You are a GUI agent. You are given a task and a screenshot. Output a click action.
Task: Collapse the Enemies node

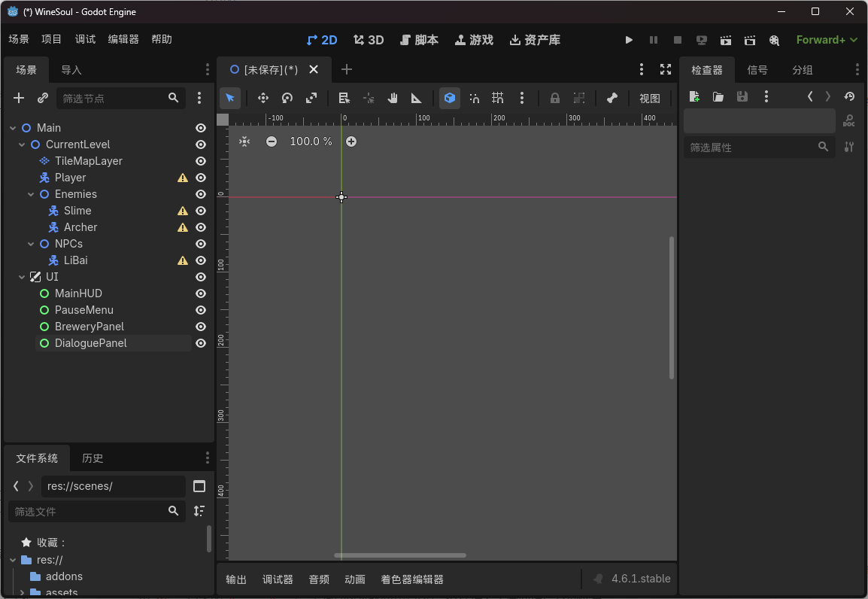31,194
